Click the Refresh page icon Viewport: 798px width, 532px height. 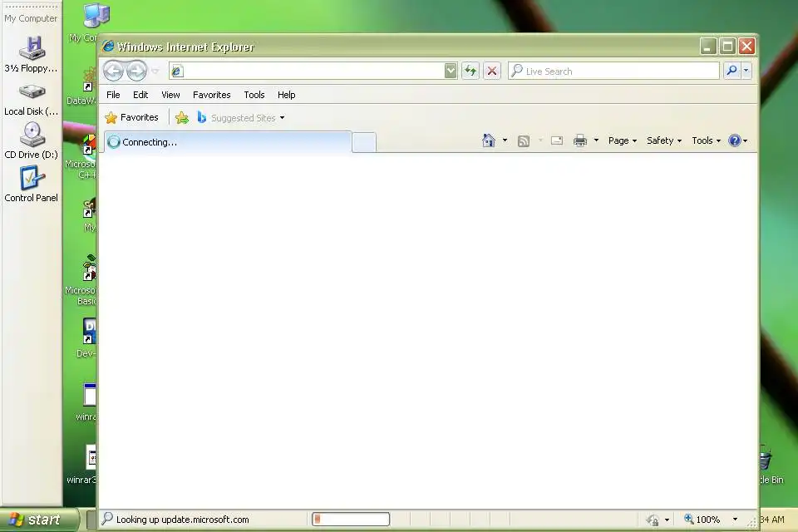coord(470,71)
